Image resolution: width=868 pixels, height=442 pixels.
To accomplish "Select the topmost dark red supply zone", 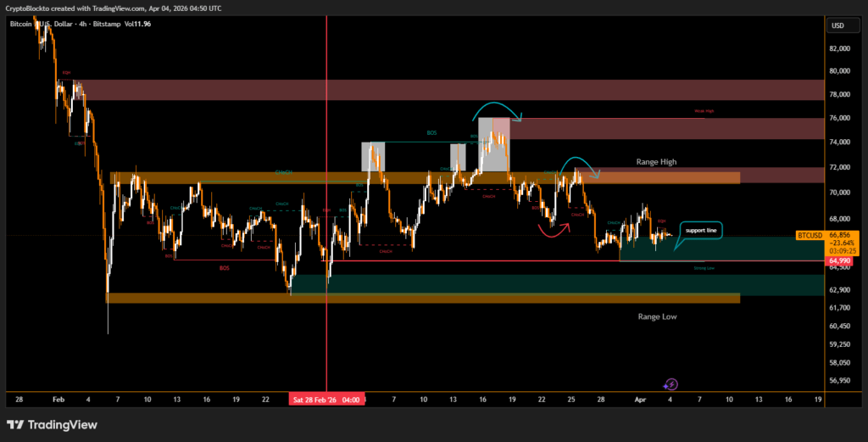I will click(x=448, y=90).
